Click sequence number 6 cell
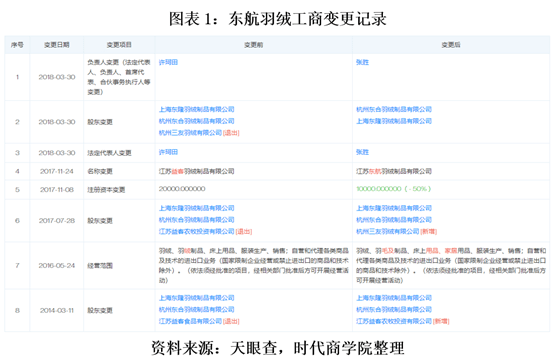554x362 pixels. [17, 221]
